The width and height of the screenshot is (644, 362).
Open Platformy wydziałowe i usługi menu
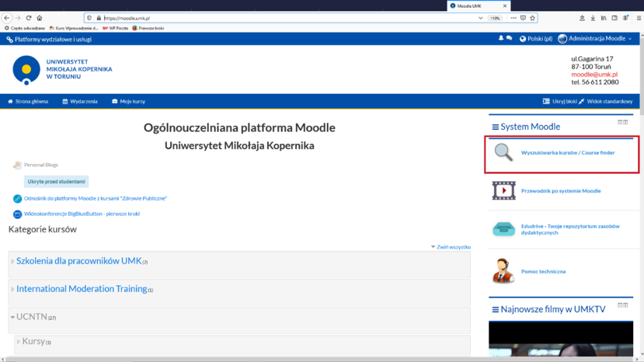[x=49, y=40]
